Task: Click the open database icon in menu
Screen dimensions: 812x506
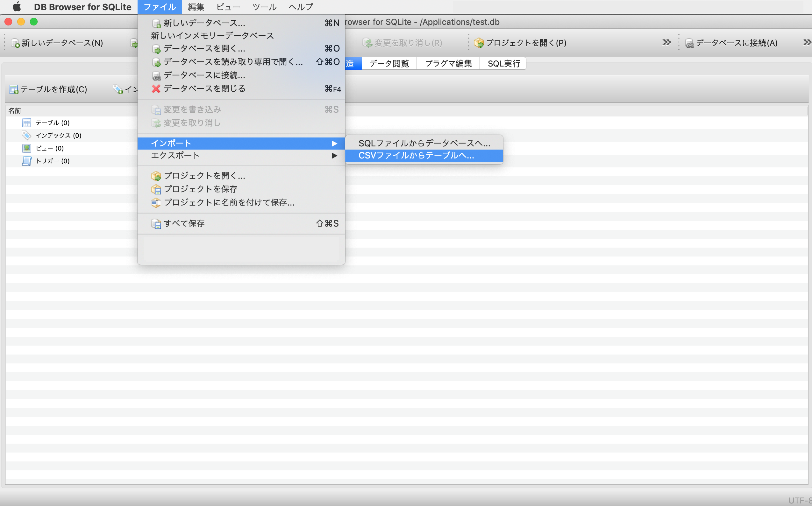Action: tap(156, 49)
